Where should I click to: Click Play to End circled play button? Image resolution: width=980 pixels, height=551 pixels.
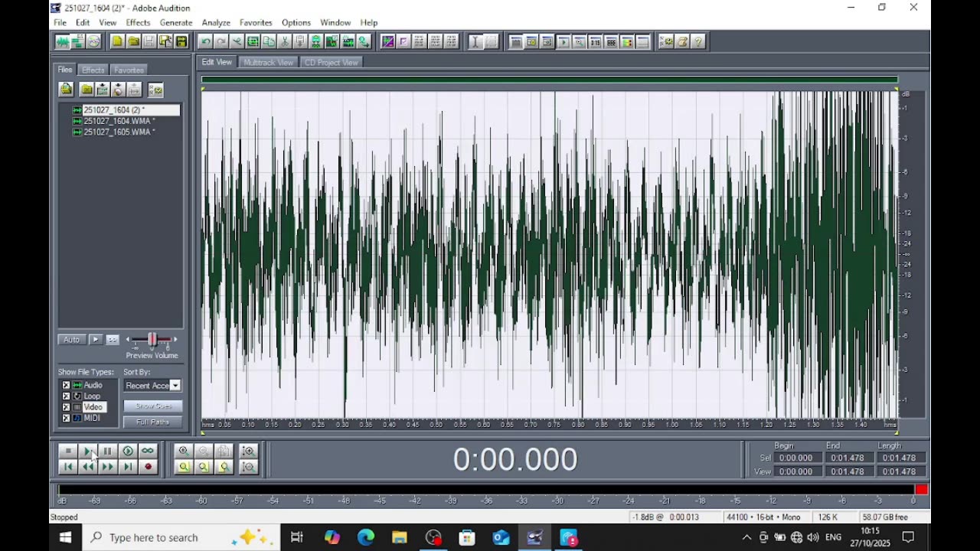coord(128,452)
